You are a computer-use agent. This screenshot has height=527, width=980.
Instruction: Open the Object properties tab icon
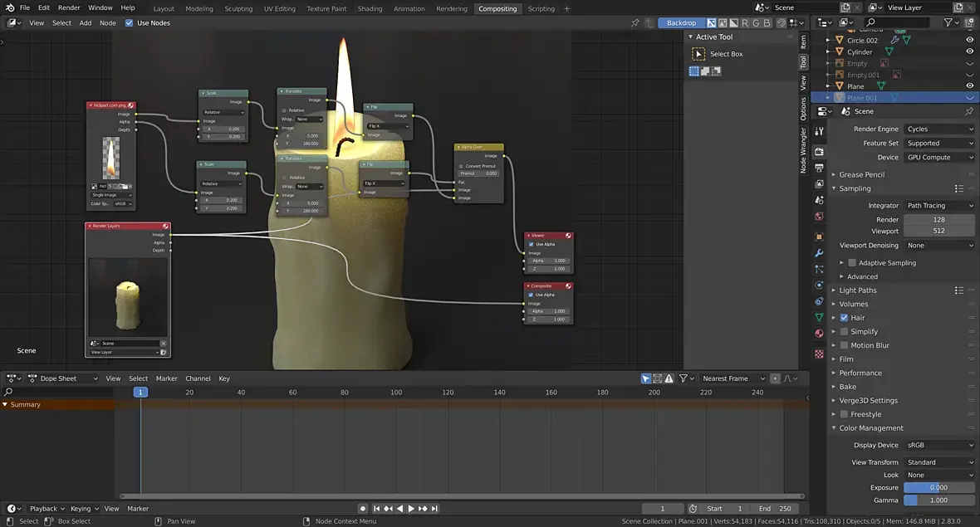819,237
